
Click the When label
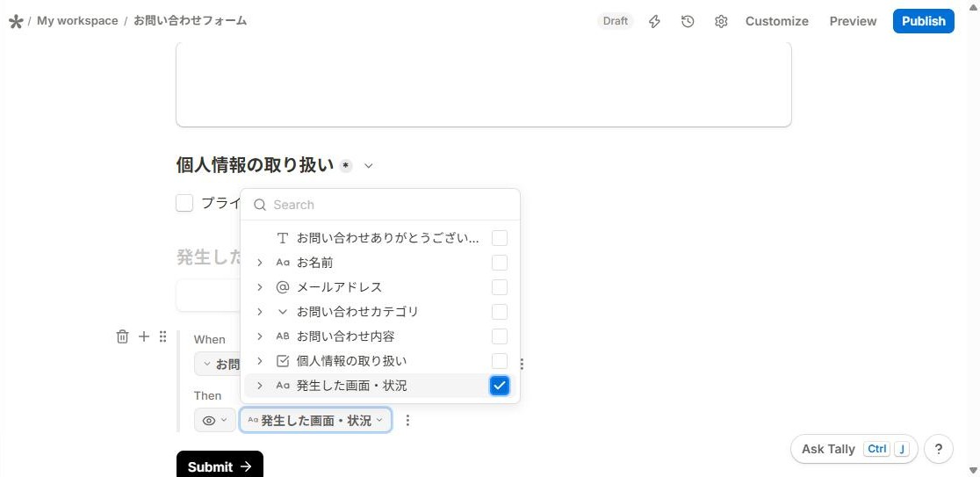(x=209, y=339)
